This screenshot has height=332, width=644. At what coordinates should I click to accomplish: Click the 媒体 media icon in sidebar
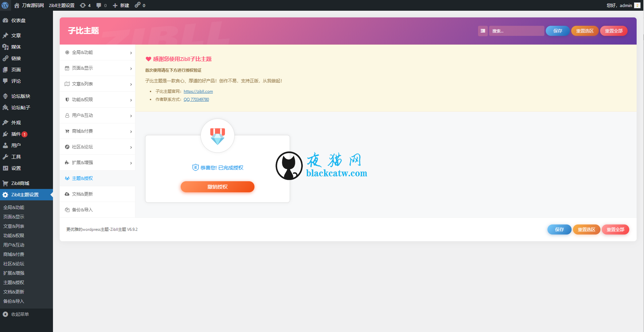[5, 47]
